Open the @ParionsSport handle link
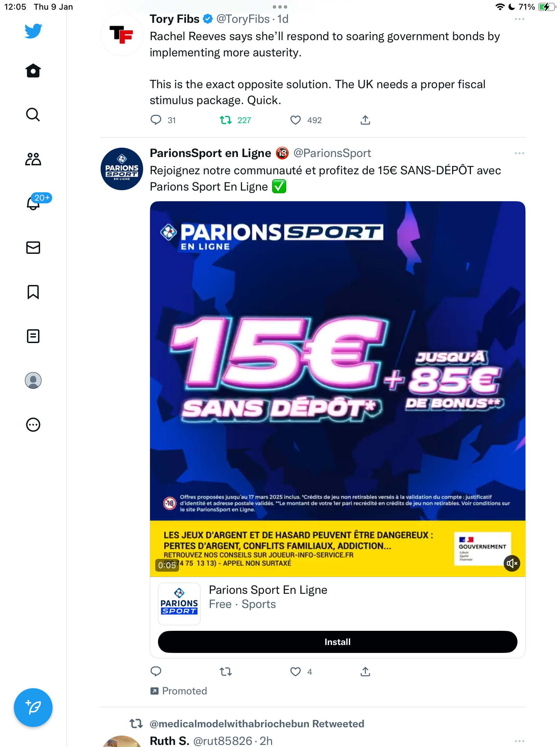 point(332,153)
